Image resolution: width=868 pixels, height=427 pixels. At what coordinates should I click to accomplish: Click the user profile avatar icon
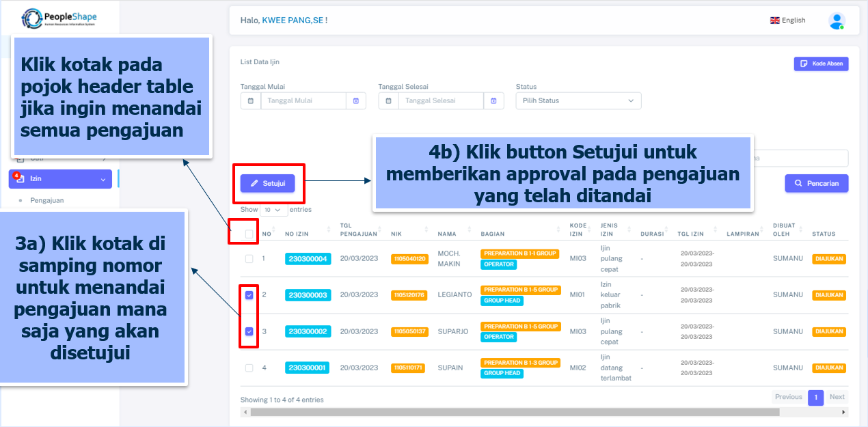point(836,20)
